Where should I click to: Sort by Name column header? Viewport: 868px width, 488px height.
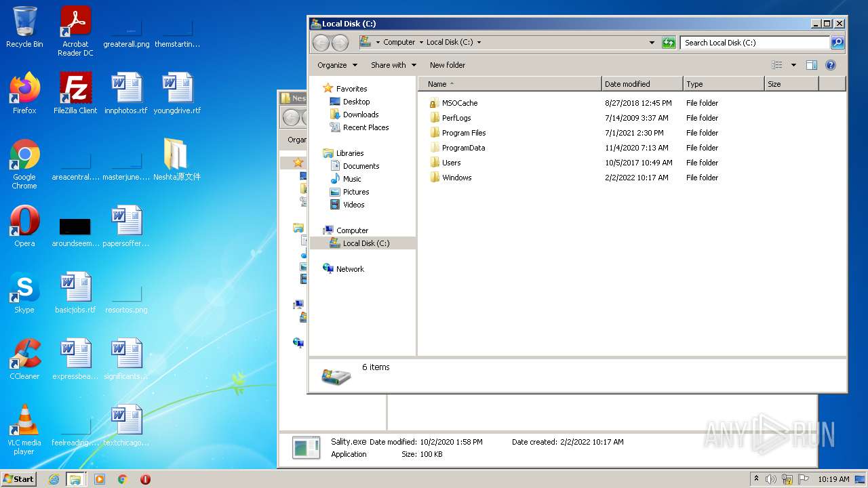(x=510, y=84)
